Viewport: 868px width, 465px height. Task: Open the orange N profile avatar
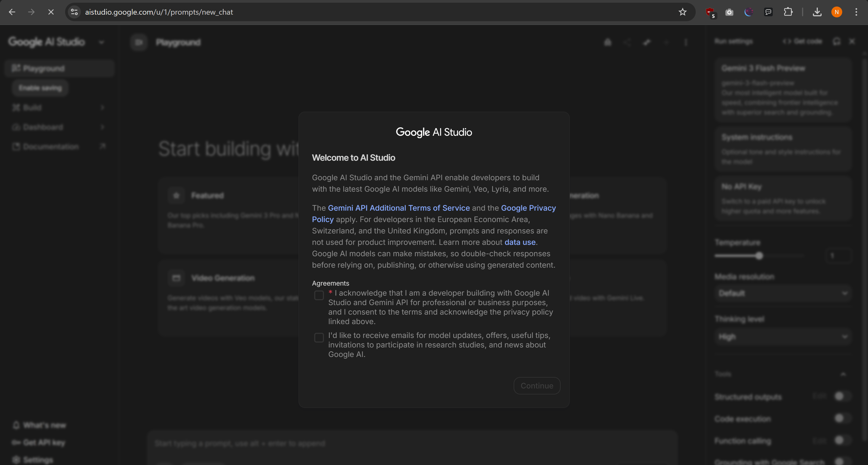tap(836, 12)
